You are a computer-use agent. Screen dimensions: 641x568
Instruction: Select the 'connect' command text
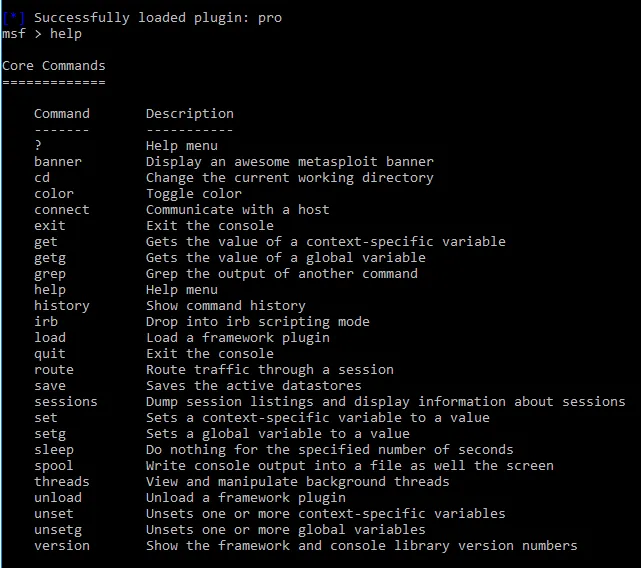tap(62, 209)
